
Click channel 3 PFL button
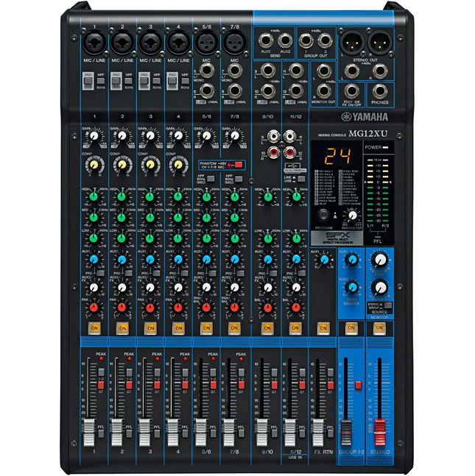tap(157, 433)
